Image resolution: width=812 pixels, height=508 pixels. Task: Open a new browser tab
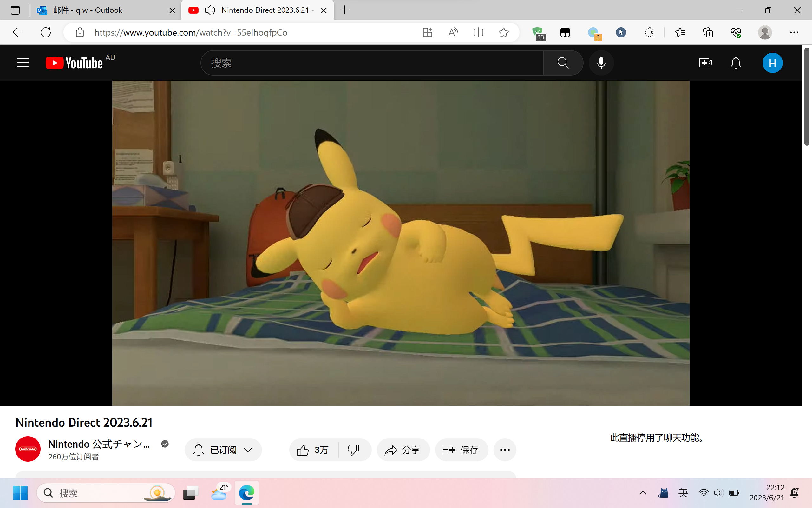(344, 10)
